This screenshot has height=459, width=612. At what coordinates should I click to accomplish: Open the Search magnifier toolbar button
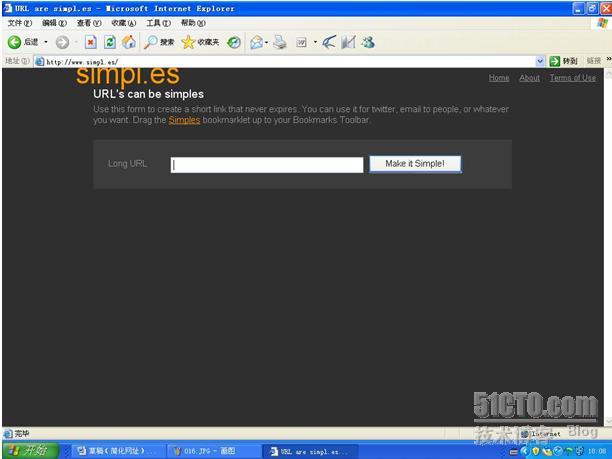coord(158,42)
